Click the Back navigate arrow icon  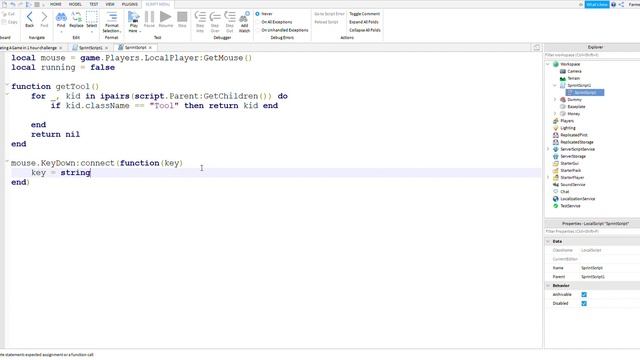(x=29, y=17)
